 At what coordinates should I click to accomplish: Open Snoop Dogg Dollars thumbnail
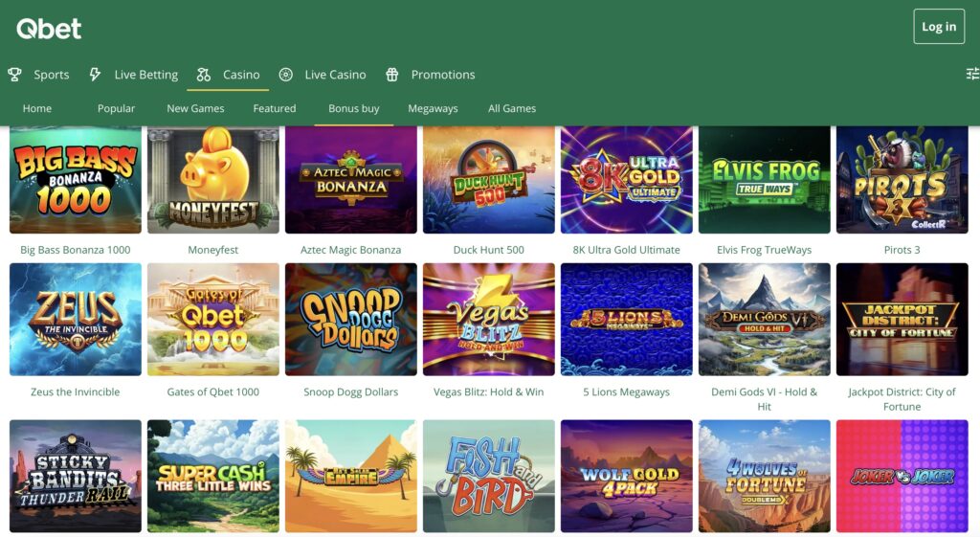[351, 320]
